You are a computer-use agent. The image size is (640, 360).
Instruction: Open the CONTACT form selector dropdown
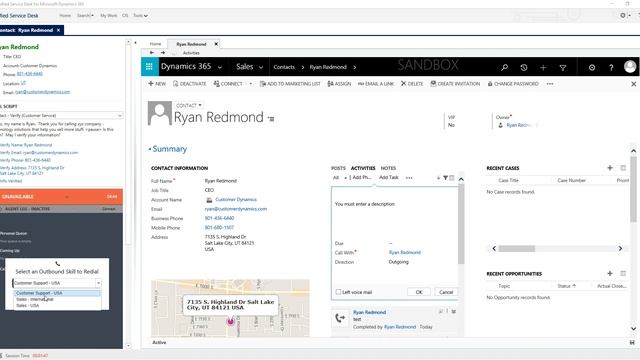(189, 105)
